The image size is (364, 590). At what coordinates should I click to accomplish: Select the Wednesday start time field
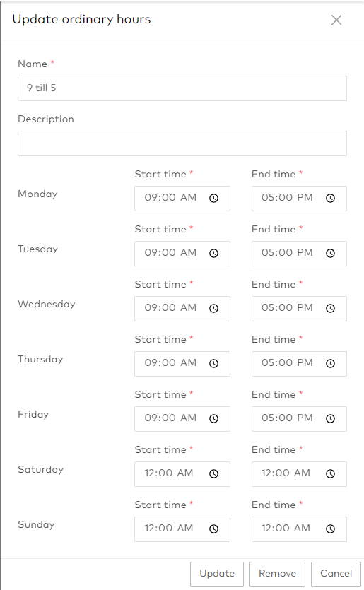[182, 309]
